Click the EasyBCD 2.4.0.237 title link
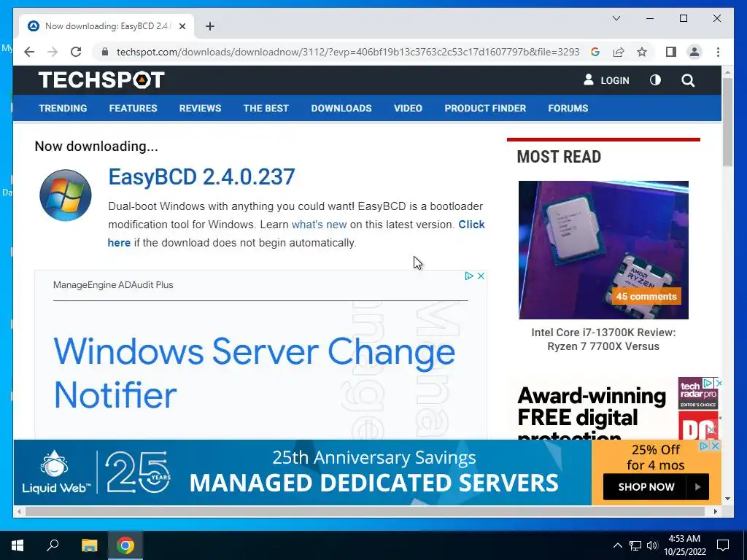Image resolution: width=747 pixels, height=560 pixels. coord(201,176)
